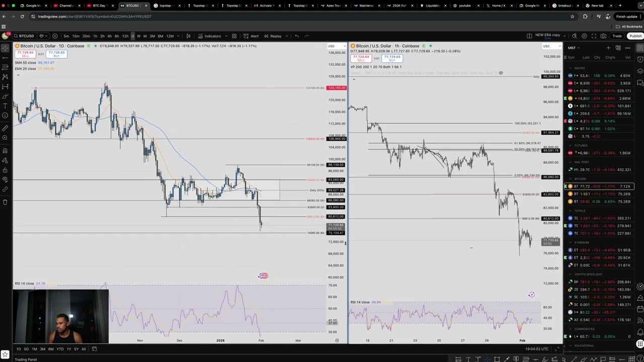Expand the Replay options dropdown arrow
This screenshot has height=362, width=644.
[x=286, y=36]
